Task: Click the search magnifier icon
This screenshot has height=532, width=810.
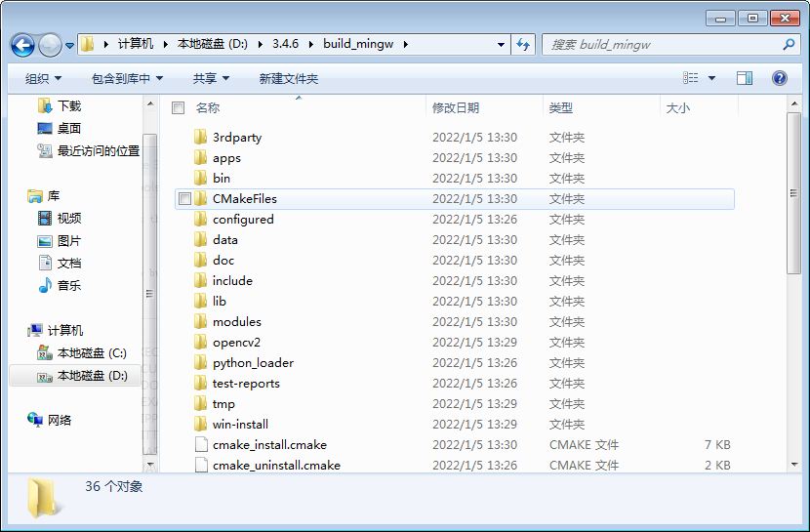Action: [789, 44]
